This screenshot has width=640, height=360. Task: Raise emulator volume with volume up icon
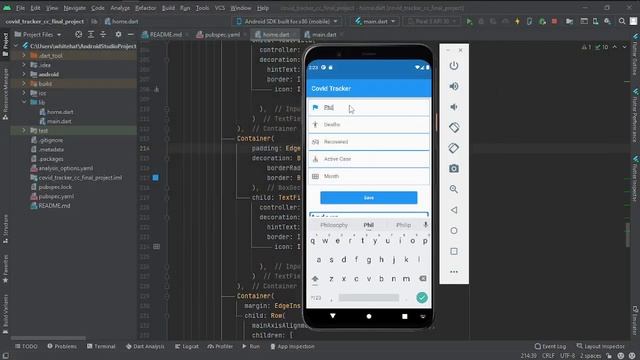click(x=454, y=86)
